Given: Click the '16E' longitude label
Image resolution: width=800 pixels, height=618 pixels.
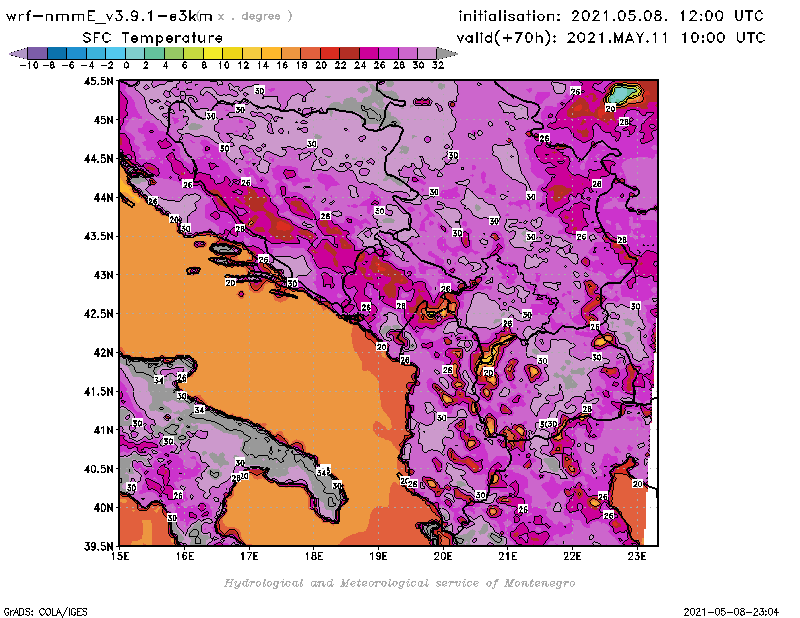Looking at the screenshot, I should coord(185,556).
